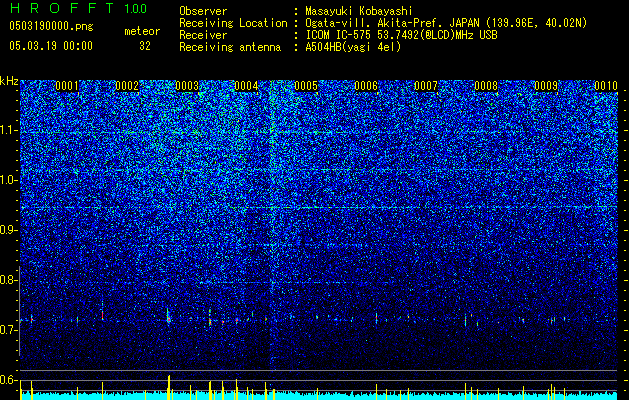Click the HROFFT 1.0.0 title text

click(78, 8)
